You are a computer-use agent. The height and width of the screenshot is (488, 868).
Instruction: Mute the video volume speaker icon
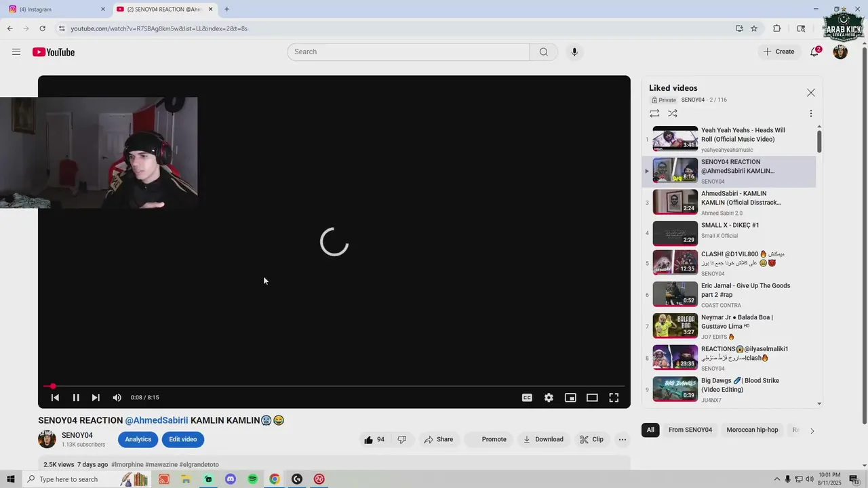117,398
